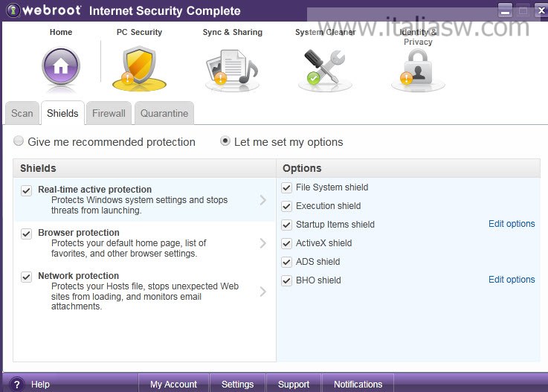Viewport: 548px width, 392px height.
Task: Go to the Quarantine tab
Action: coord(164,113)
